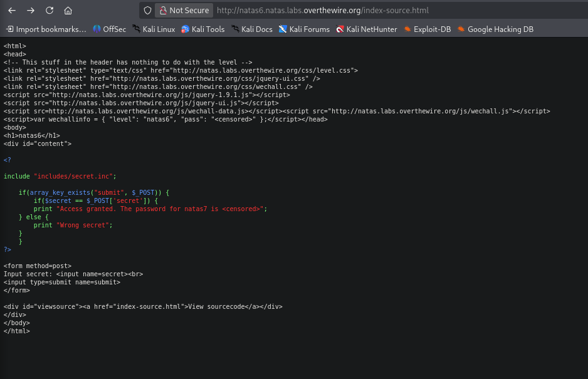Click the jquery-ui.js script line
The image size is (588, 379).
(x=141, y=103)
